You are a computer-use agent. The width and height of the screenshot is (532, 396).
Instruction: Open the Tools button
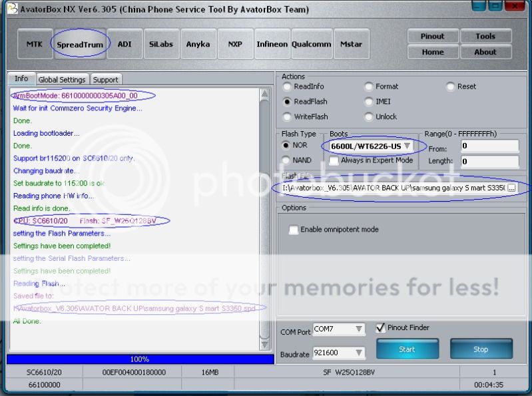[485, 36]
